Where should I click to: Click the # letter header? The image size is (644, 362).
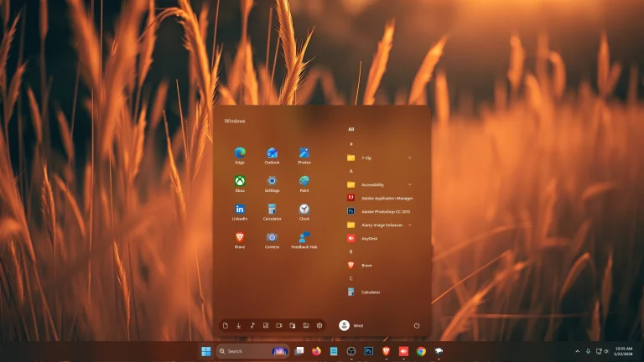pyautogui.click(x=351, y=144)
